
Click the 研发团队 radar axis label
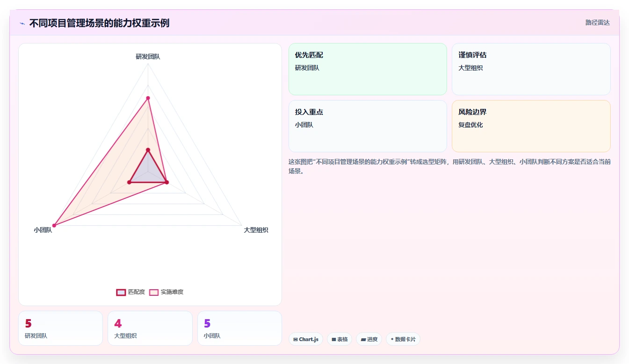coord(148,57)
